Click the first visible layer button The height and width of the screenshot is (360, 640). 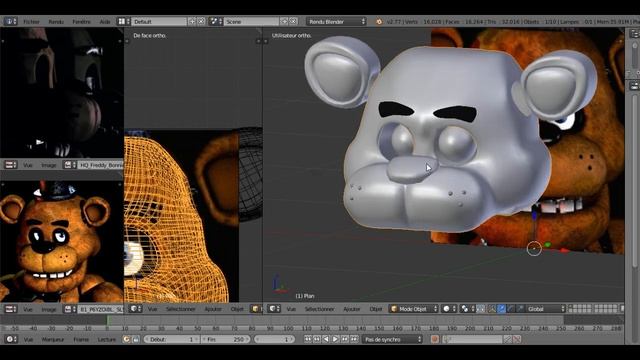571,307
